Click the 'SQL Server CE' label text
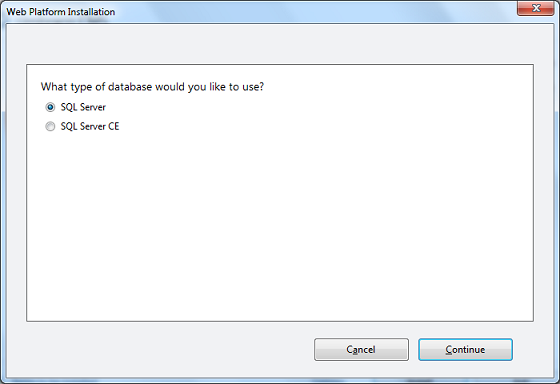The image size is (560, 384). pos(90,126)
